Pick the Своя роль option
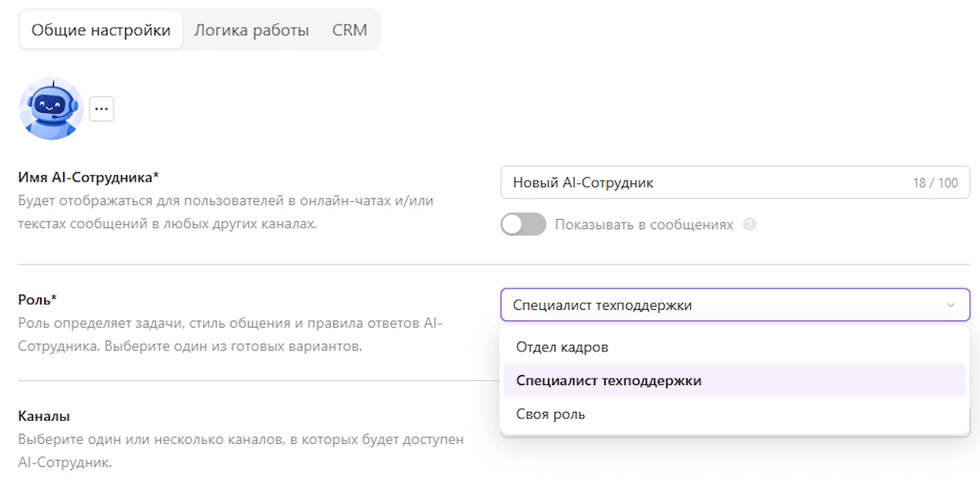Viewport: 980px width, 488px height. 734,414
